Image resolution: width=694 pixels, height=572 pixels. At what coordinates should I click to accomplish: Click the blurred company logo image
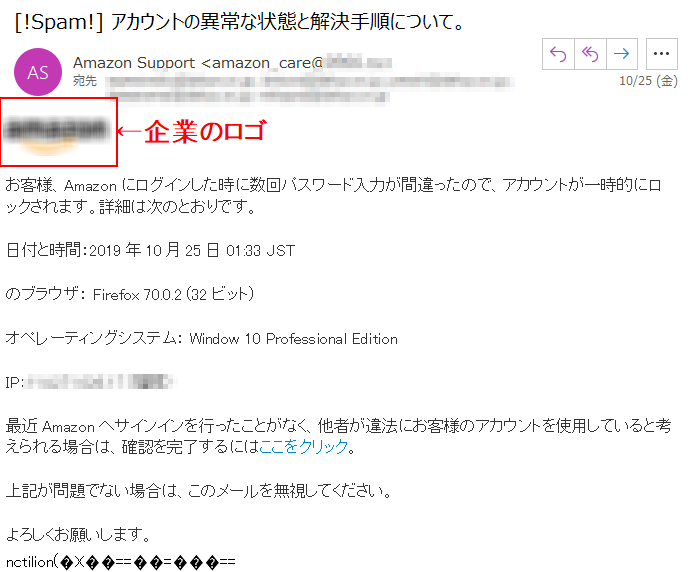pos(57,134)
